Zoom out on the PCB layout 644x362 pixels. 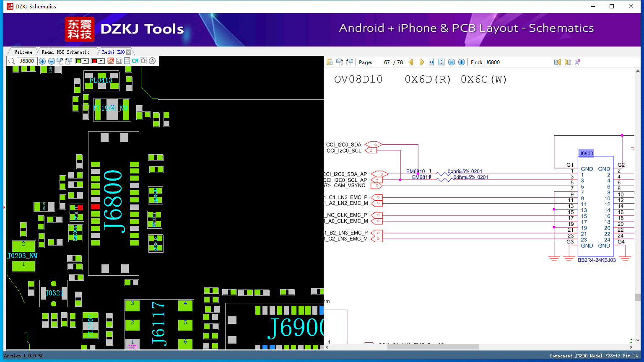point(52,61)
